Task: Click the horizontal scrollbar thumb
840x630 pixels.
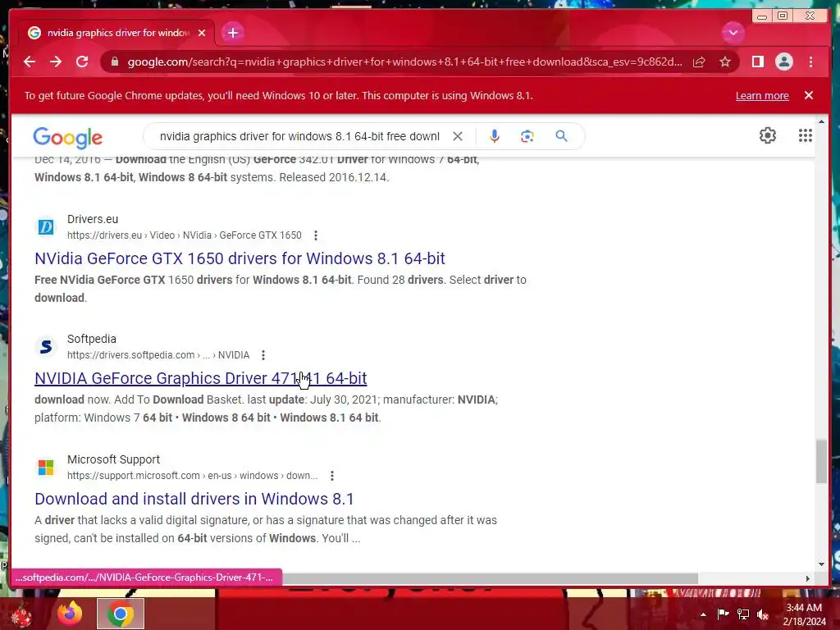Action: (x=490, y=578)
